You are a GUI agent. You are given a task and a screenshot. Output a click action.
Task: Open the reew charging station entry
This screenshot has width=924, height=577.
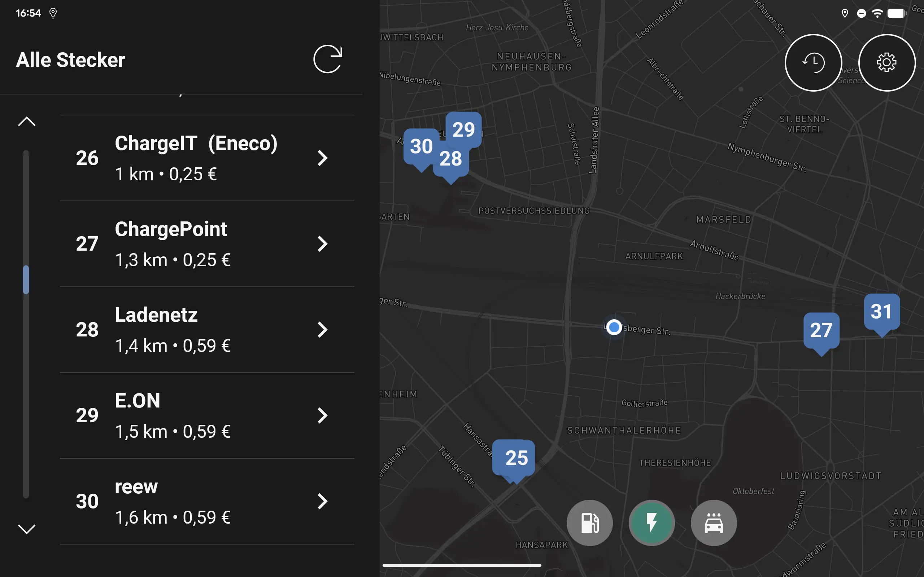point(207,501)
